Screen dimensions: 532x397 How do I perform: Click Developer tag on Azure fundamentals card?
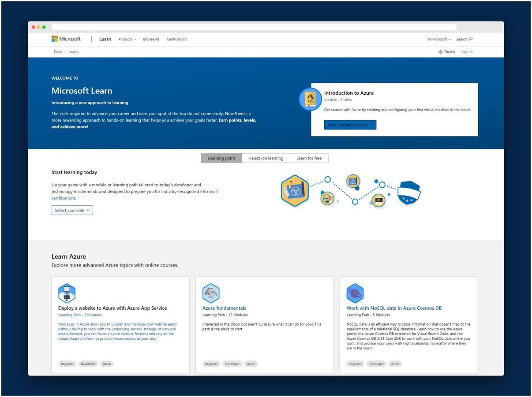pos(232,364)
